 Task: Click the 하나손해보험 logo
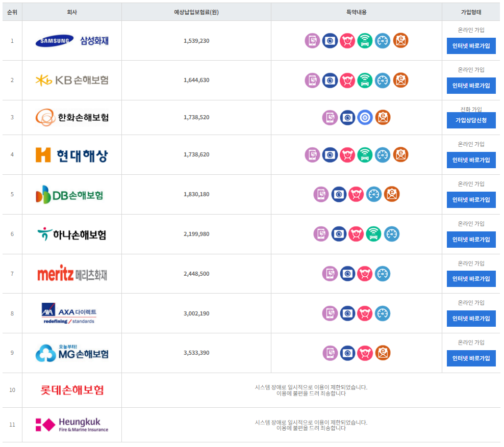point(72,234)
